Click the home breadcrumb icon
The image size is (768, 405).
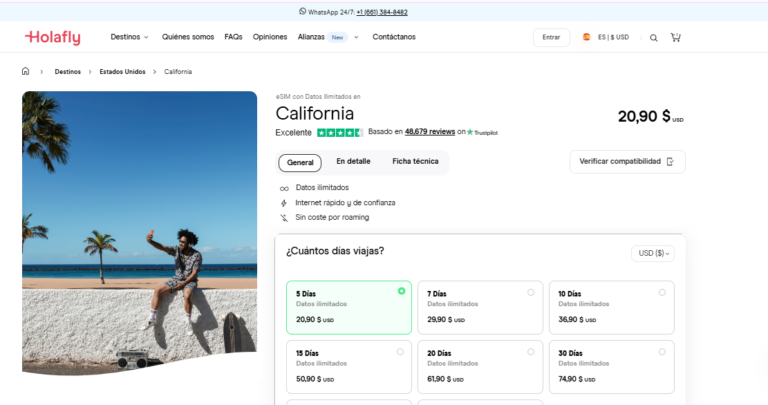coord(26,72)
